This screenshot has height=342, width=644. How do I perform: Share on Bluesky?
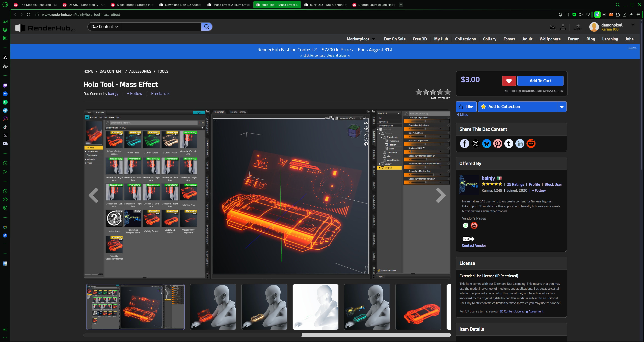pos(487,144)
